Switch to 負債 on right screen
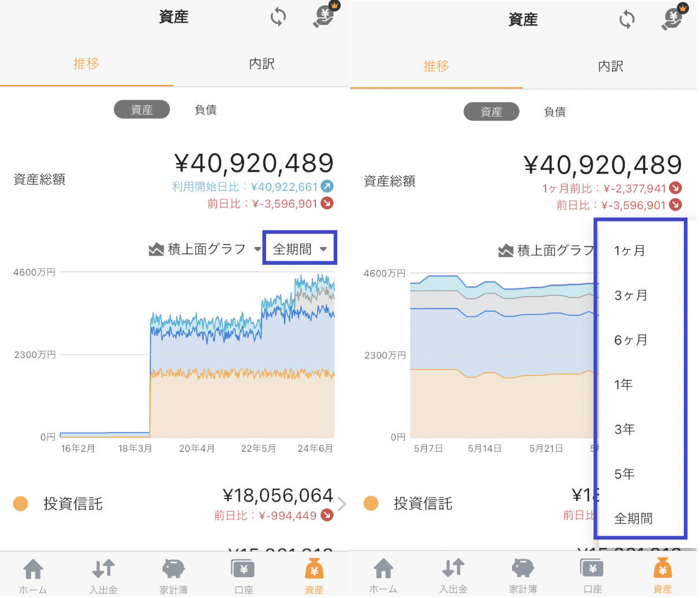Image resolution: width=700 pixels, height=598 pixels. pyautogui.click(x=555, y=112)
